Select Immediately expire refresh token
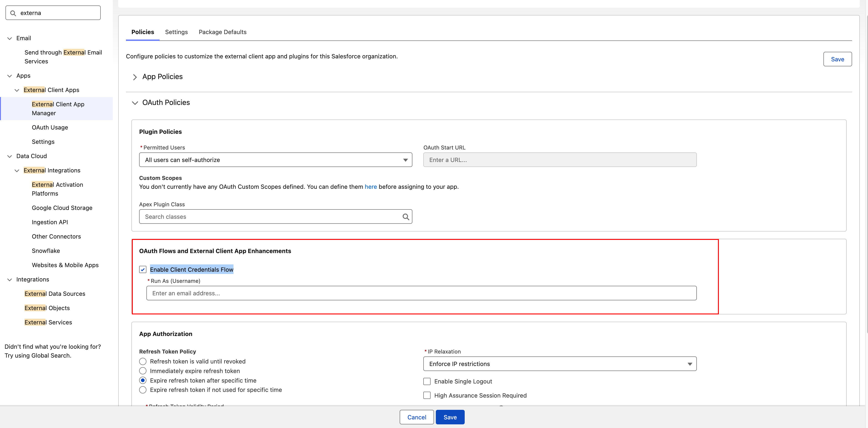 coord(143,371)
